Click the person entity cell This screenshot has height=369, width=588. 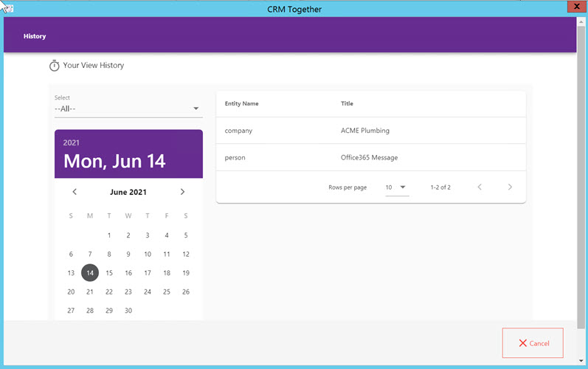235,157
